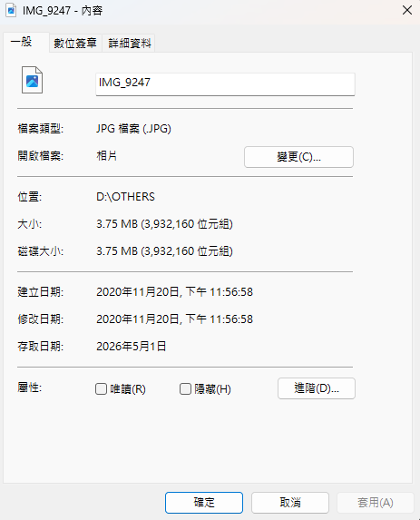
Task: Click the 存取日期: label
Action: (x=41, y=347)
